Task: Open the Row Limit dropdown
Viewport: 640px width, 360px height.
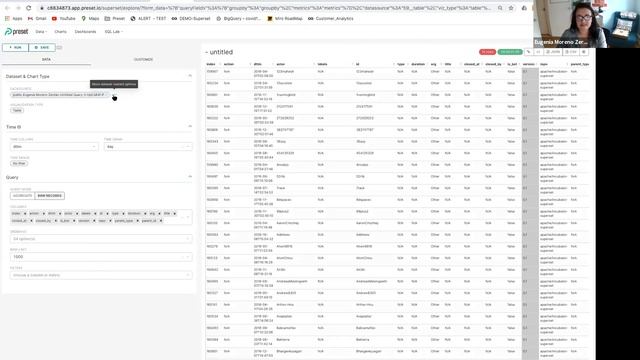Action: [x=101, y=257]
